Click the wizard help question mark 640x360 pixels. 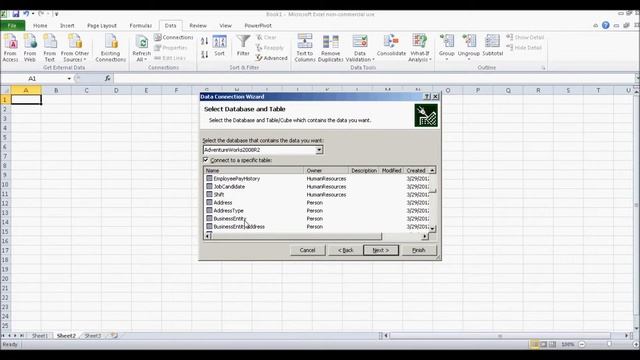coord(427,97)
